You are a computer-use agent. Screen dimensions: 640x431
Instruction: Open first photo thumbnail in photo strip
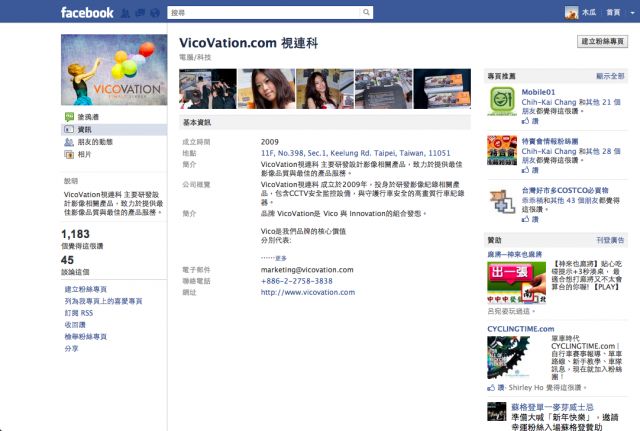click(x=208, y=89)
